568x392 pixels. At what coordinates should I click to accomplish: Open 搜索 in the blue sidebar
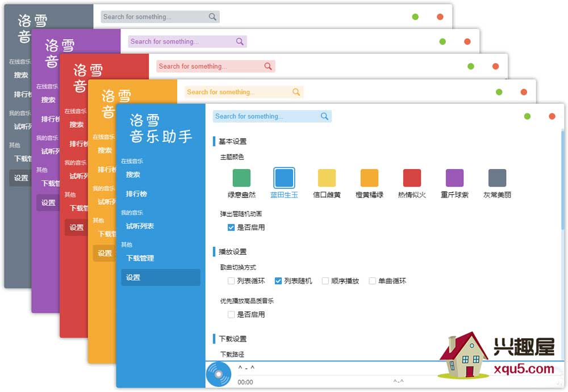pos(133,175)
